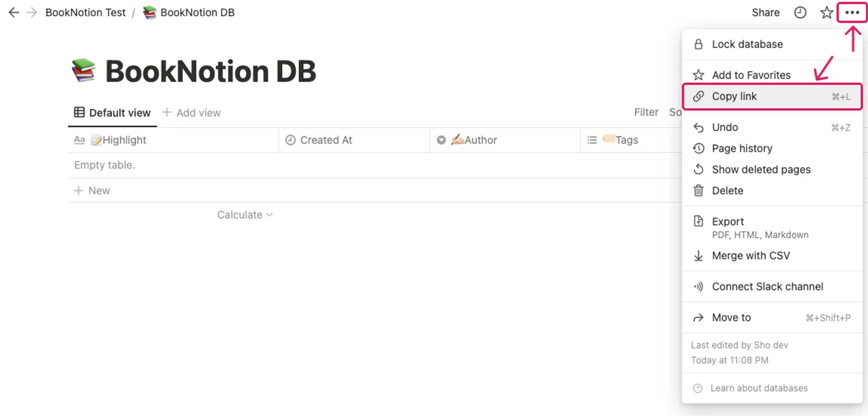Click the star favorite icon in top bar

(826, 12)
